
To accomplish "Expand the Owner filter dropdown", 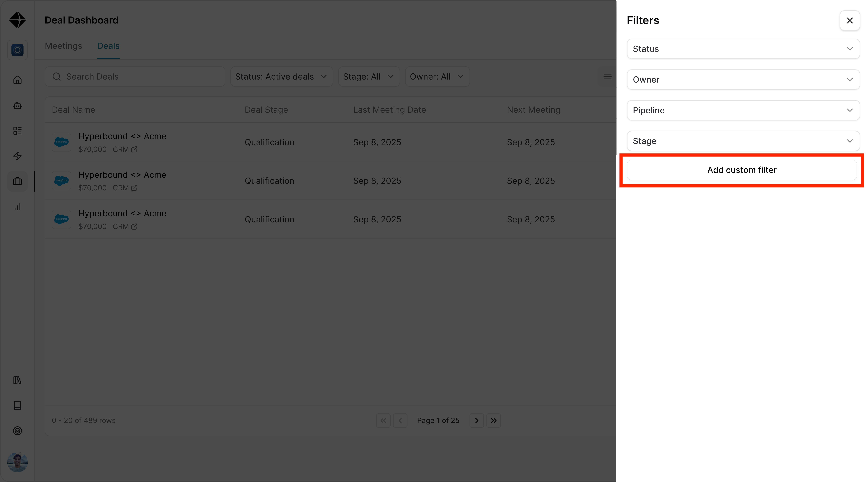I will [743, 80].
